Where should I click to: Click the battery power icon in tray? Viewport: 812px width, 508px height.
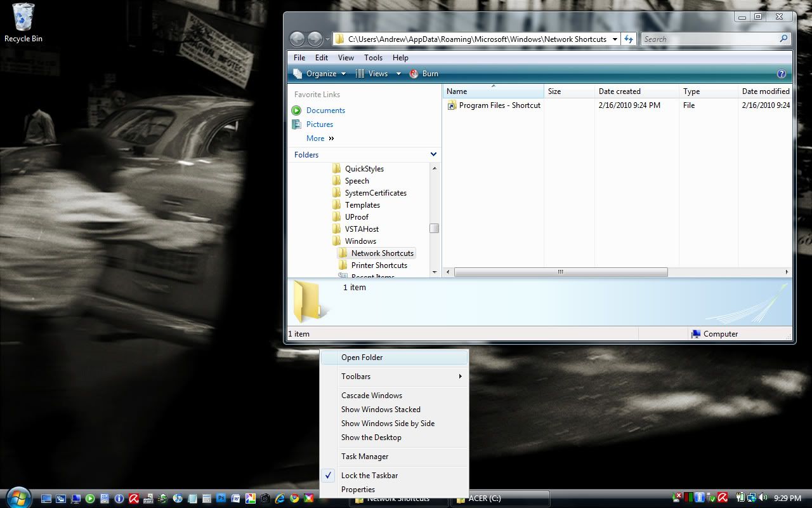click(x=740, y=497)
